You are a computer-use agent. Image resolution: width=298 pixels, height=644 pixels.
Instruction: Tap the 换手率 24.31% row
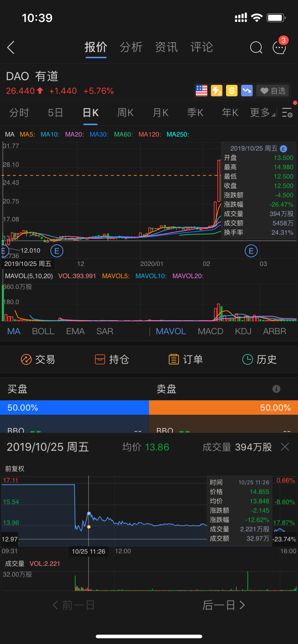click(258, 233)
